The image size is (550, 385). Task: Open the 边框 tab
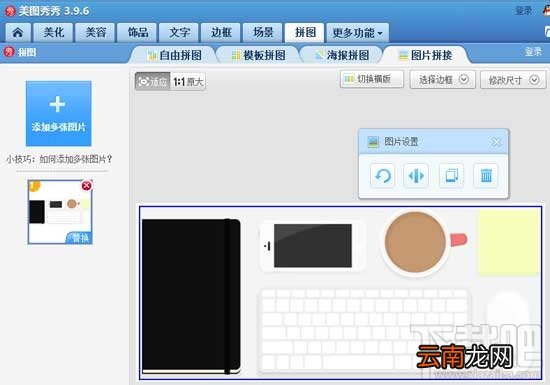click(221, 33)
